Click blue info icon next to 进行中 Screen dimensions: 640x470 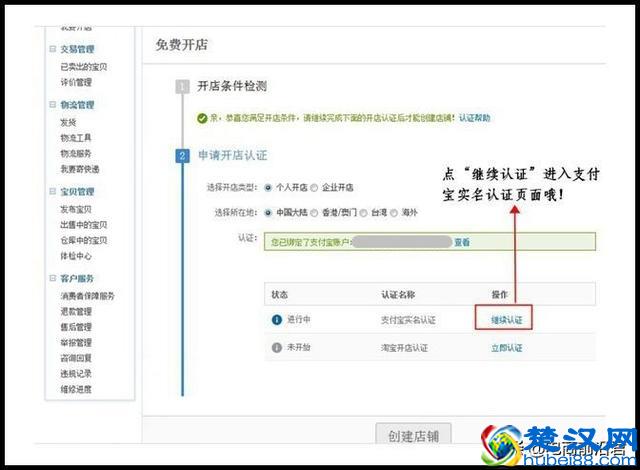coord(277,319)
